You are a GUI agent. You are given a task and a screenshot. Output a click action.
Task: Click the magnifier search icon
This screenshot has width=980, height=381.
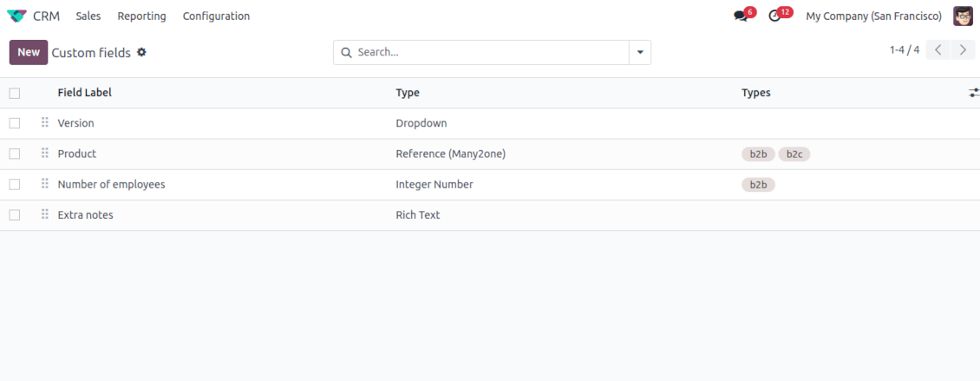(346, 53)
